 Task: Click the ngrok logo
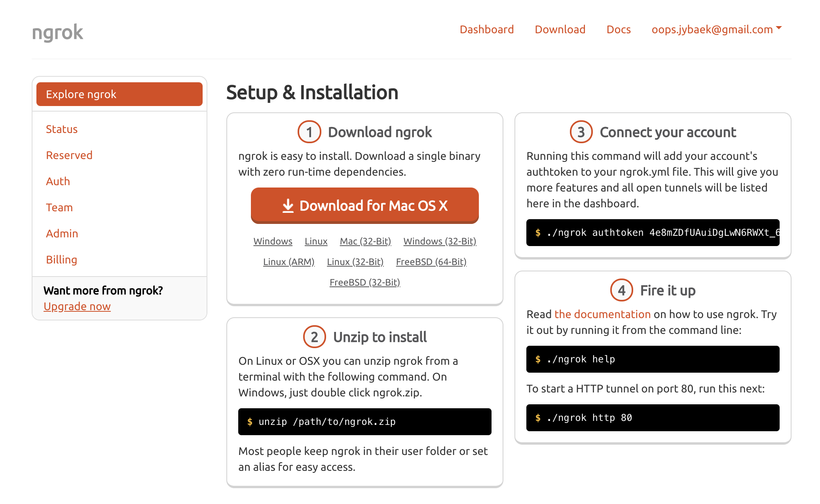57,32
